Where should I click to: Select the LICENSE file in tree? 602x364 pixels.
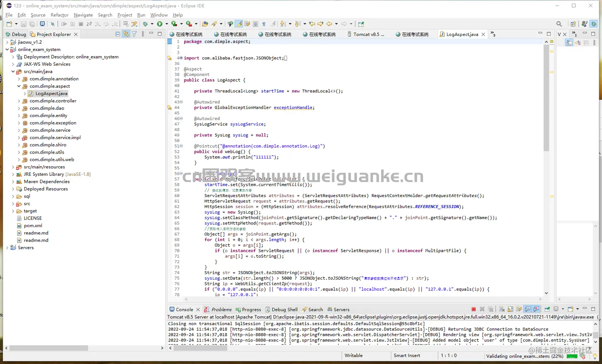point(33,218)
